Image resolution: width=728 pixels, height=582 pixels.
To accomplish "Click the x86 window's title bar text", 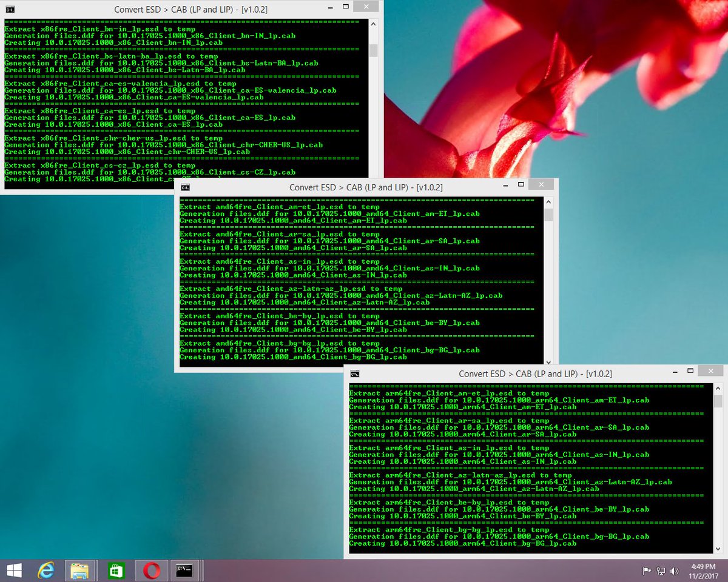I will tap(191, 10).
